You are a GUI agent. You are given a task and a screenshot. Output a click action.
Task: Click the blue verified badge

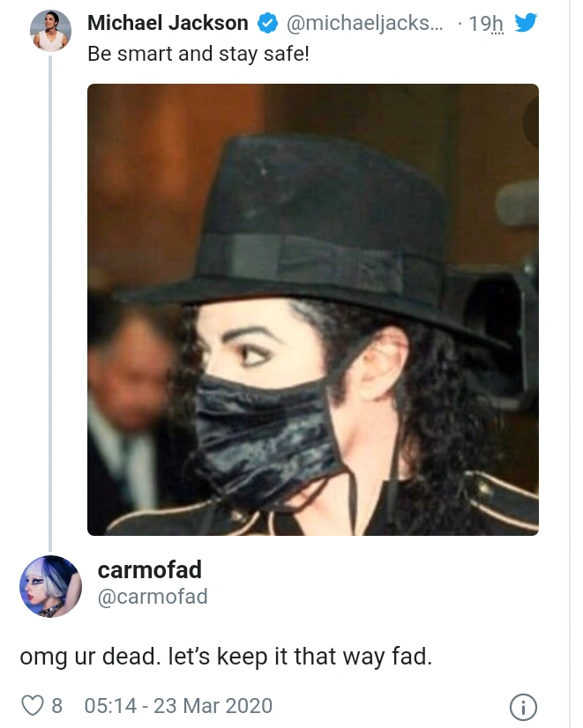tap(267, 23)
